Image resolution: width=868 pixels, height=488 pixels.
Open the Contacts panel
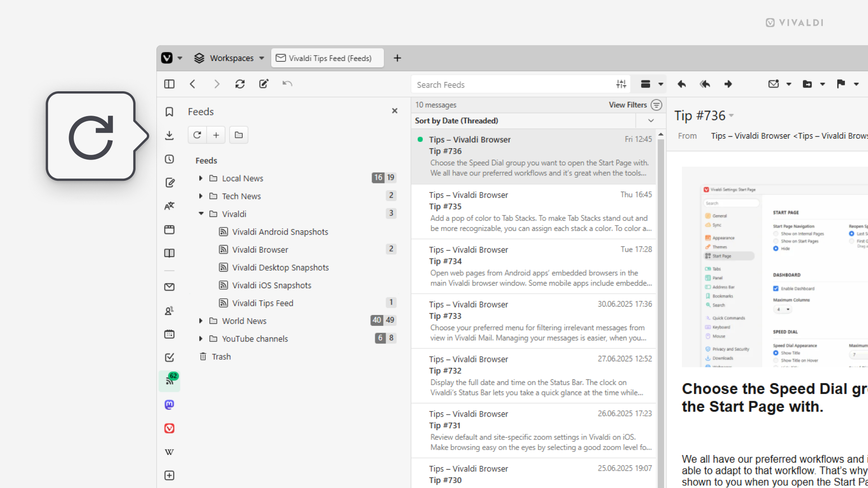[x=170, y=311]
